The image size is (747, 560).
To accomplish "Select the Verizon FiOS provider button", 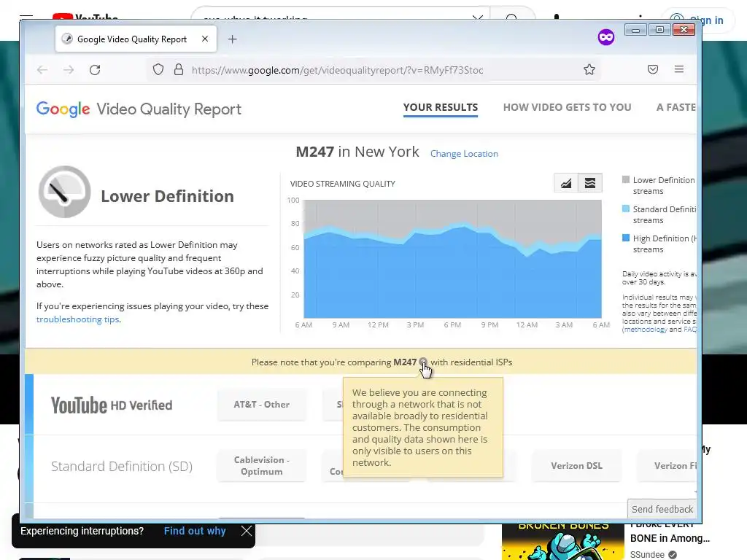I will click(x=667, y=466).
